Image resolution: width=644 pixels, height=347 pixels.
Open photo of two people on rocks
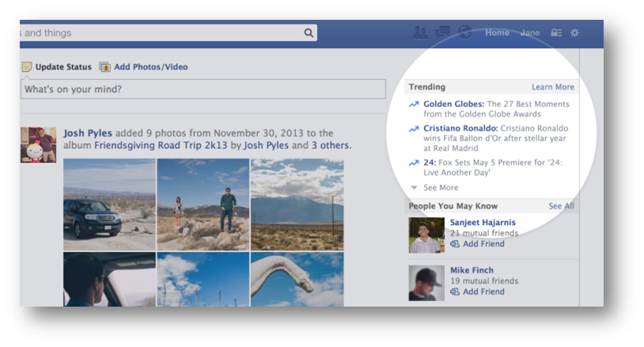pyautogui.click(x=203, y=204)
